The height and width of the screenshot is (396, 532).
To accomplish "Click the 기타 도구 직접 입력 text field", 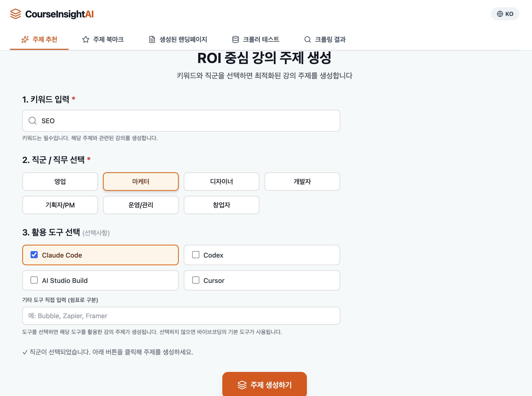I will tap(181, 316).
